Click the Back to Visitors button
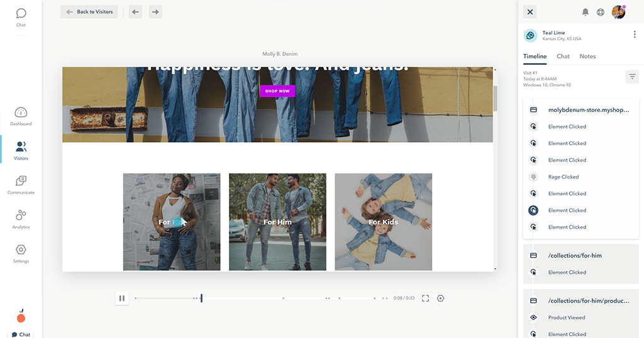The height and width of the screenshot is (338, 644). [89, 12]
